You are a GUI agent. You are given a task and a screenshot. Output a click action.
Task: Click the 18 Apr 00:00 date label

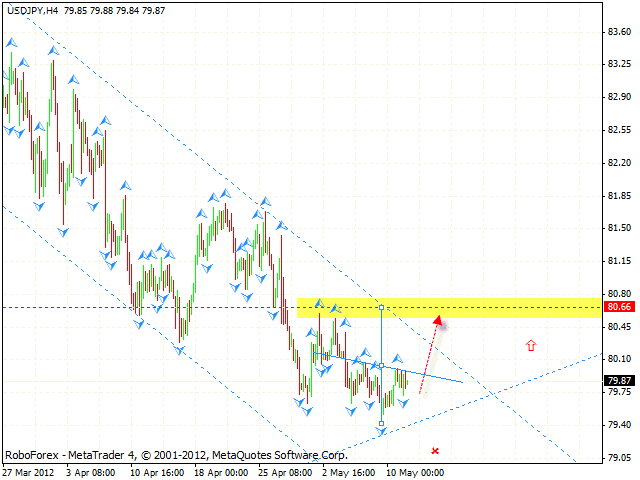(x=221, y=473)
